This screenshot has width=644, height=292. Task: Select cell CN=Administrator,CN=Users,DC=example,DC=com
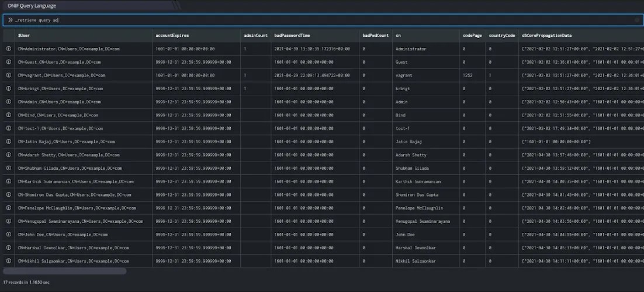click(84, 49)
